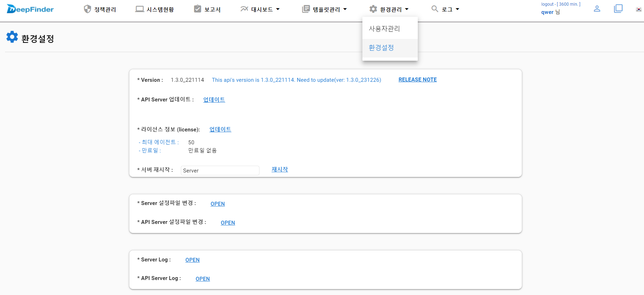Click the 재시작 restart link
Image resolution: width=644 pixels, height=295 pixels.
pos(279,169)
